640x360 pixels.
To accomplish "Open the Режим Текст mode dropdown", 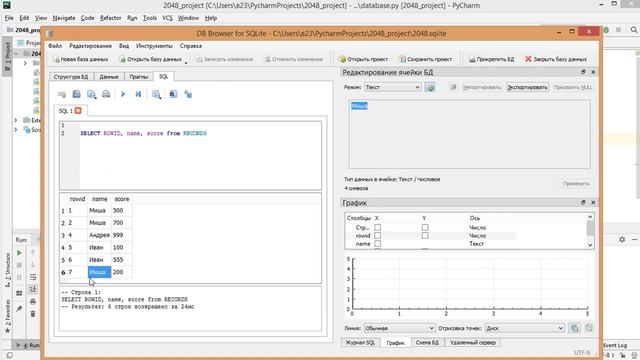I will pos(392,87).
